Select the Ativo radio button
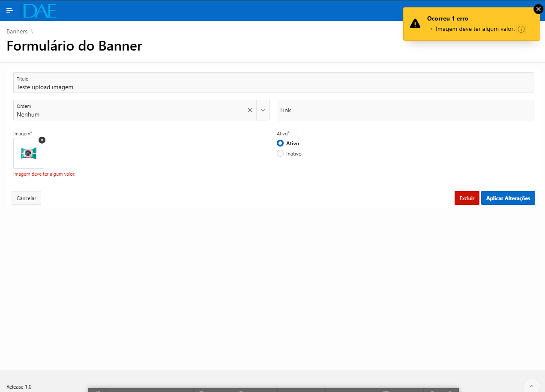This screenshot has width=545, height=392. [280, 143]
